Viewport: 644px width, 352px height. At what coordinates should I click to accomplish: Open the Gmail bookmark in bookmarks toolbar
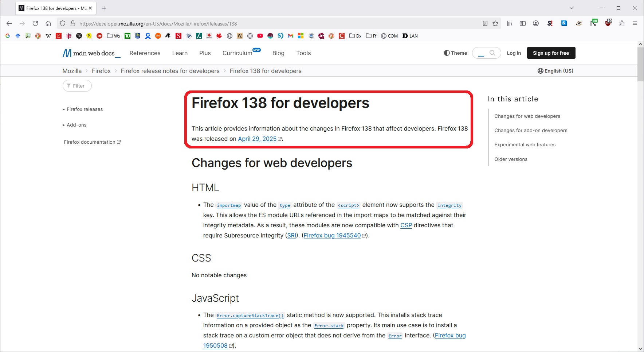[291, 36]
